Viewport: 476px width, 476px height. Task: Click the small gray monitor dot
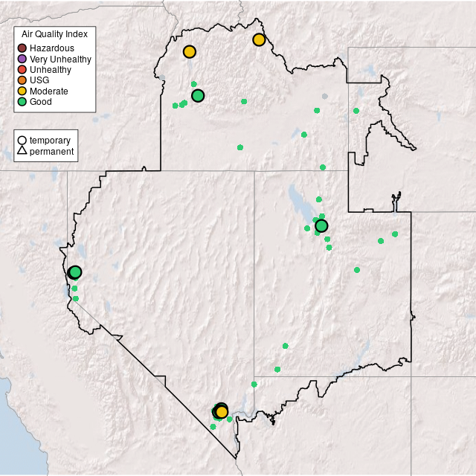324,97
